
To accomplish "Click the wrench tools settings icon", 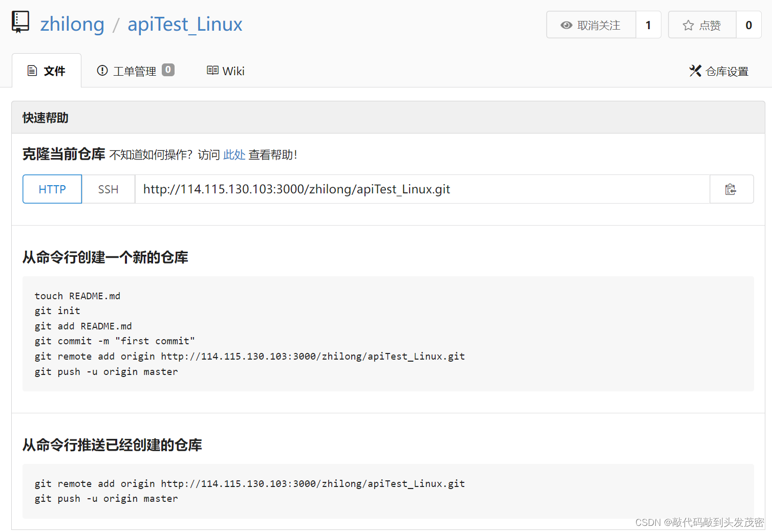I will pyautogui.click(x=695, y=71).
